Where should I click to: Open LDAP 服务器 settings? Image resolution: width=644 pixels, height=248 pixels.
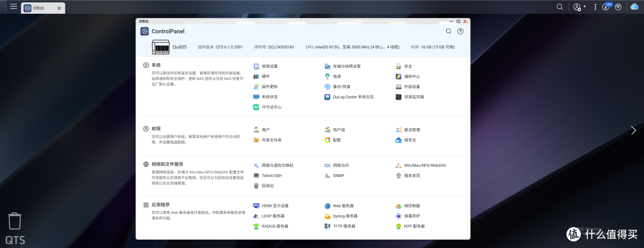click(269, 216)
